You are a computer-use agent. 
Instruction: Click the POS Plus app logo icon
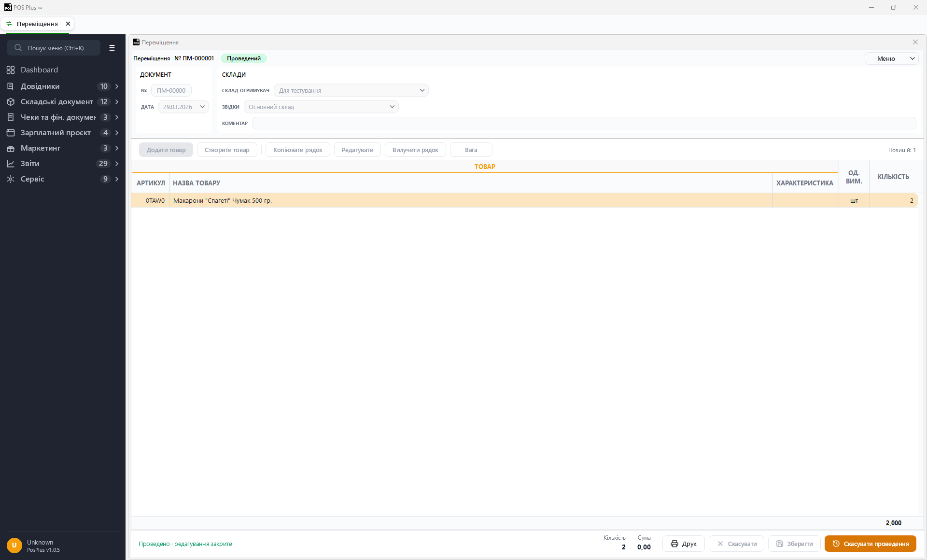[x=8, y=7]
